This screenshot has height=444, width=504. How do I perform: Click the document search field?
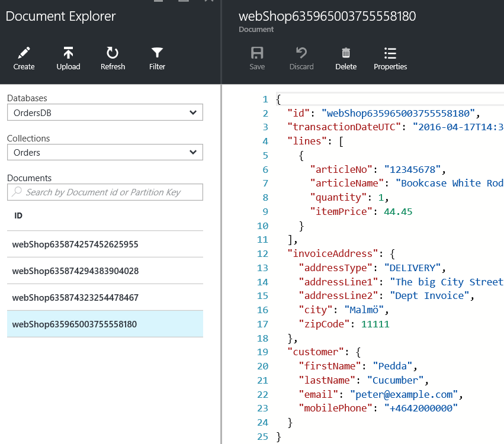pos(105,192)
